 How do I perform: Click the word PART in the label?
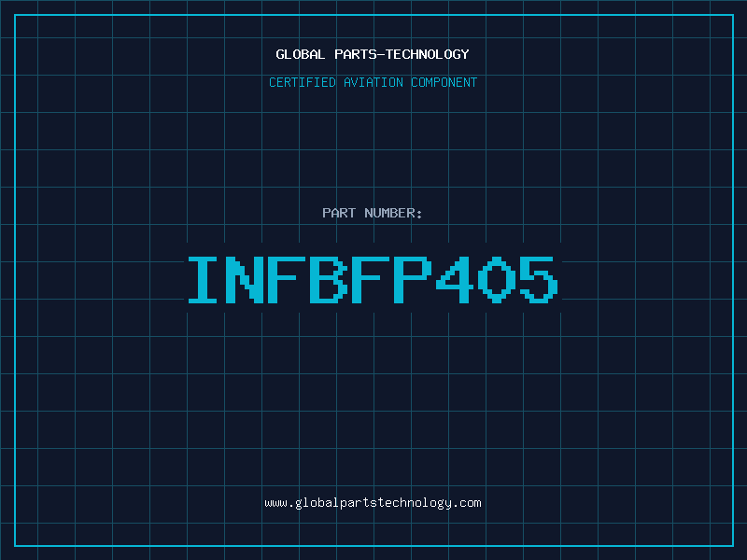pos(339,213)
